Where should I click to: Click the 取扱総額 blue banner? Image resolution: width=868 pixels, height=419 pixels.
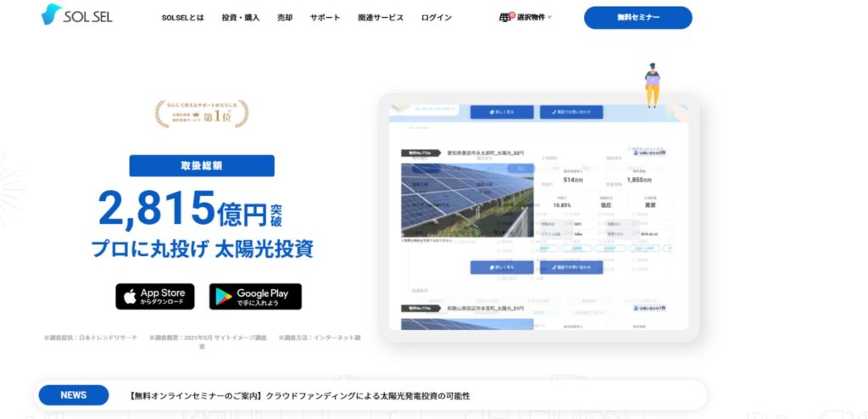click(202, 165)
